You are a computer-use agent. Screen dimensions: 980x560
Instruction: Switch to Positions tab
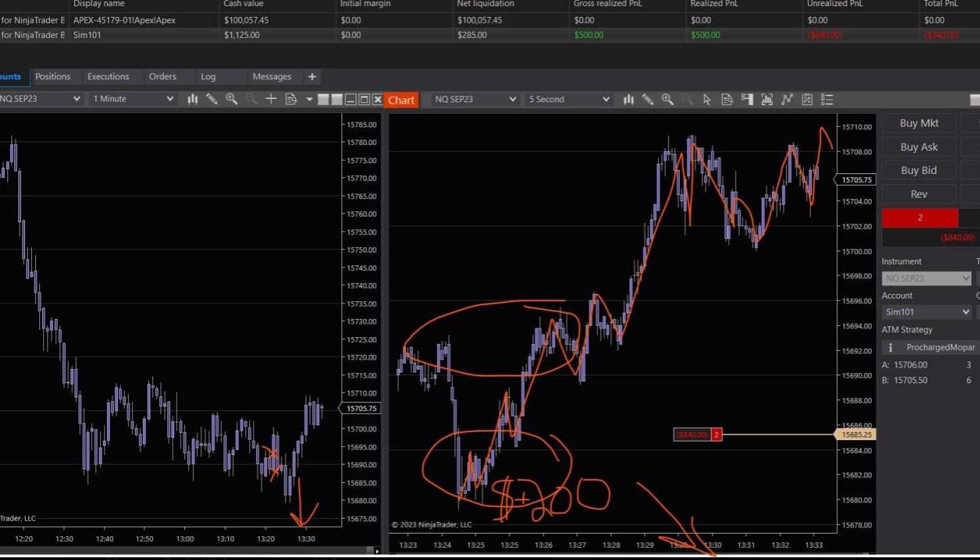(x=53, y=77)
